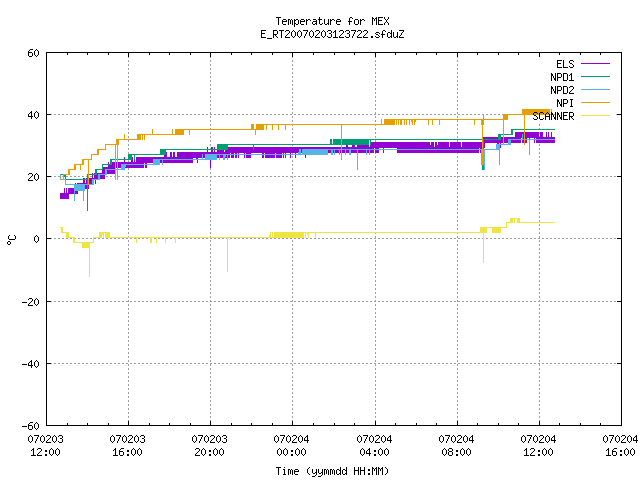Click the x-axis label 'Time (yymmdd HH:MM)'
This screenshot has height=480, width=640.
(332, 471)
